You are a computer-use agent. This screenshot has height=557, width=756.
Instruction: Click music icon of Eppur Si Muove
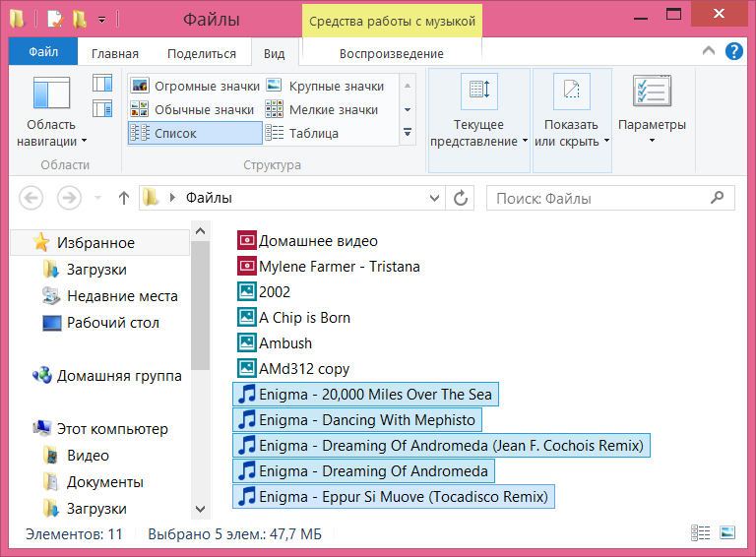247,496
